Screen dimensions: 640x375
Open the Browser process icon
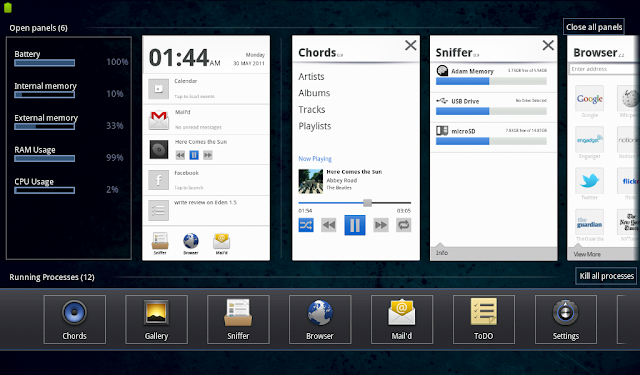tap(320, 320)
